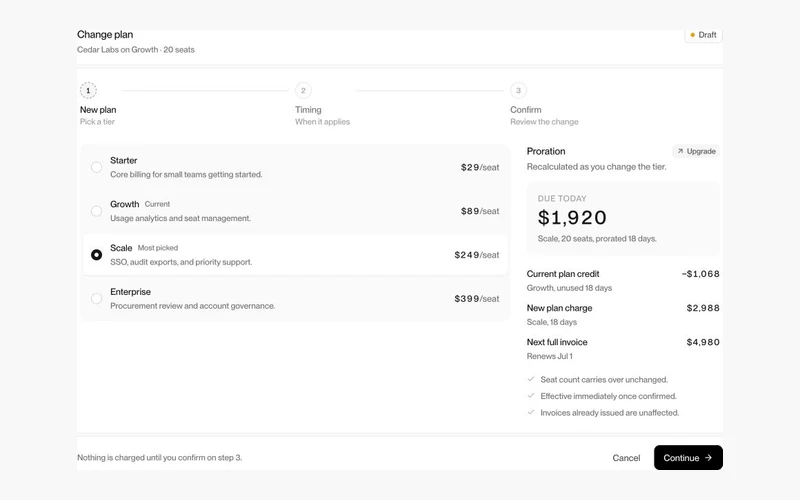Click Procurement review and account governance text
Screen dimensions: 800x500
click(193, 306)
